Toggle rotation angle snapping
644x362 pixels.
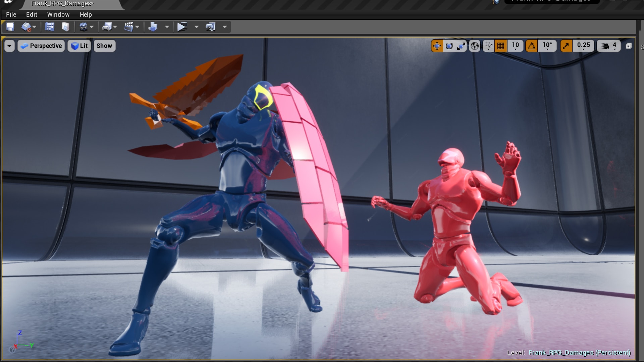[532, 46]
